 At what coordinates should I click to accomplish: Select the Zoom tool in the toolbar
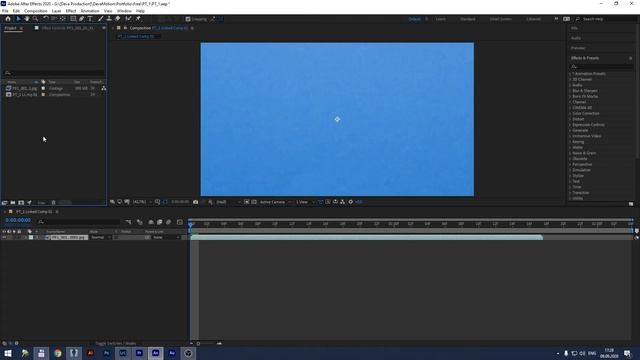pos(36,19)
